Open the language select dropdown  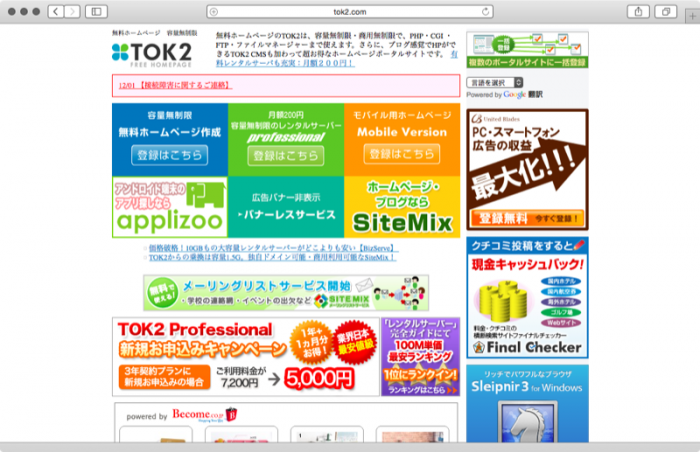[x=495, y=83]
